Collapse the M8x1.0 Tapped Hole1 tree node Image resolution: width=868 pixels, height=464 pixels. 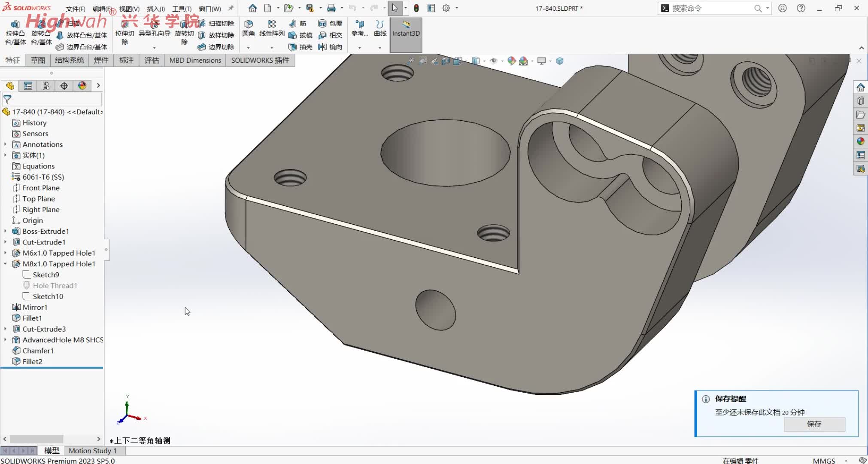5,264
